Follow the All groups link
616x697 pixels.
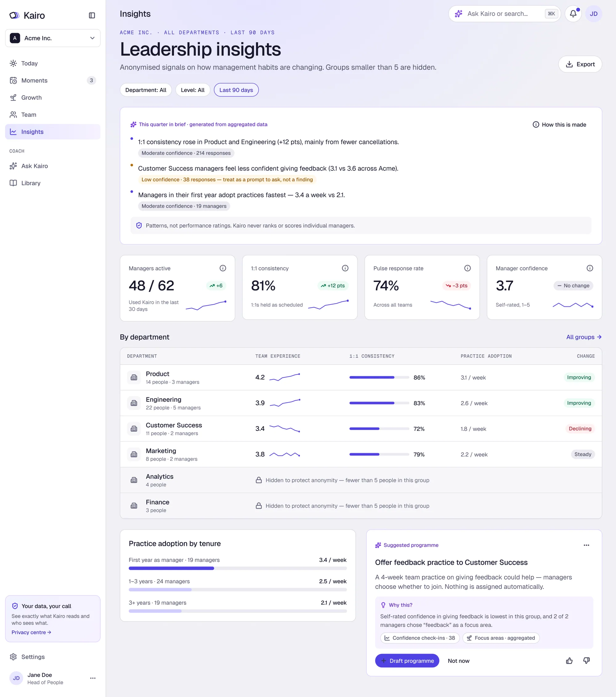(584, 337)
